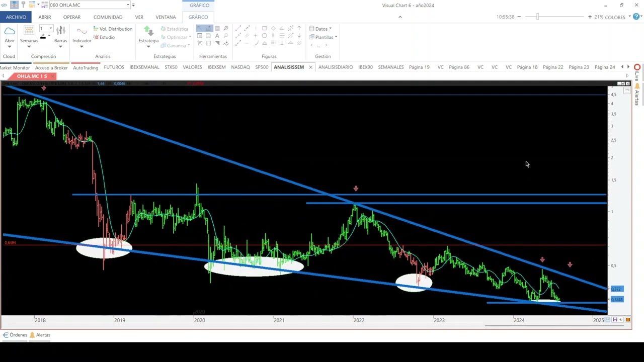This screenshot has height=362, width=644.
Task: Open AutoTrading
Action: (x=86, y=67)
